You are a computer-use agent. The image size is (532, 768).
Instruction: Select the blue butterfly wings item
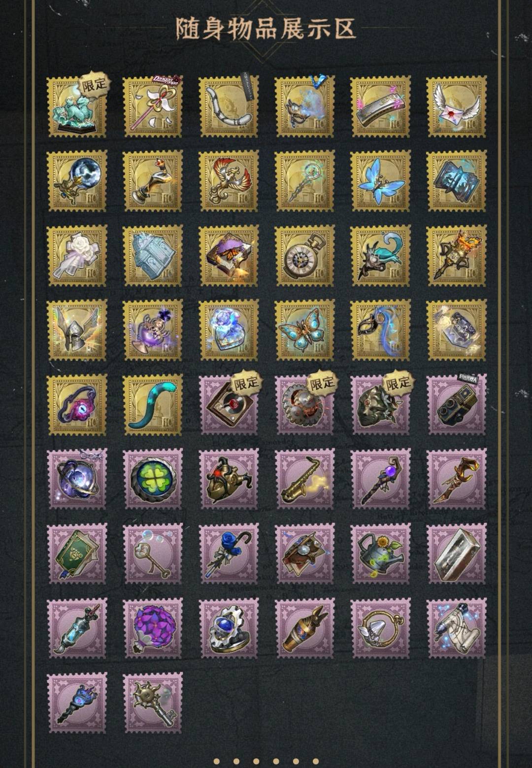(380, 181)
